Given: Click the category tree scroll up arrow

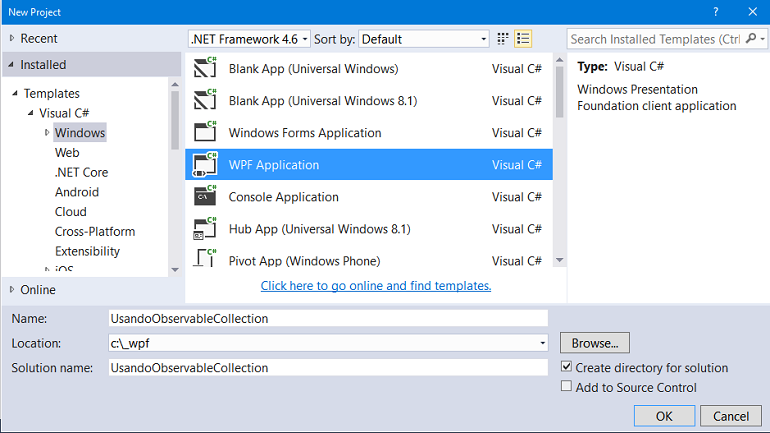Looking at the screenshot, I should [175, 84].
